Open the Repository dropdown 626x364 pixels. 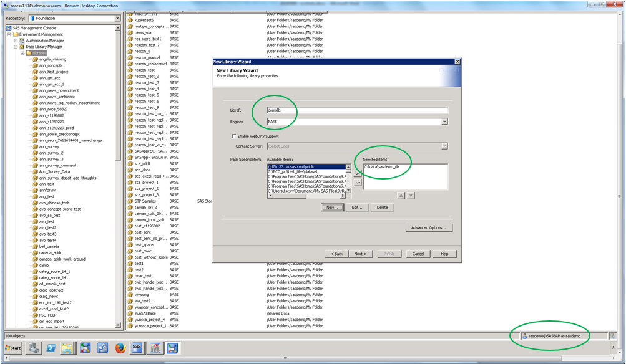point(117,18)
